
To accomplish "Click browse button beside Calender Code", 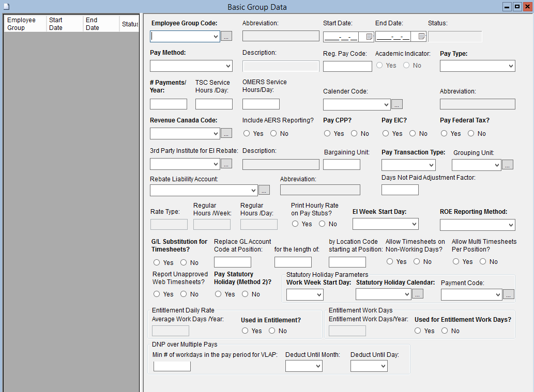I will click(x=396, y=104).
